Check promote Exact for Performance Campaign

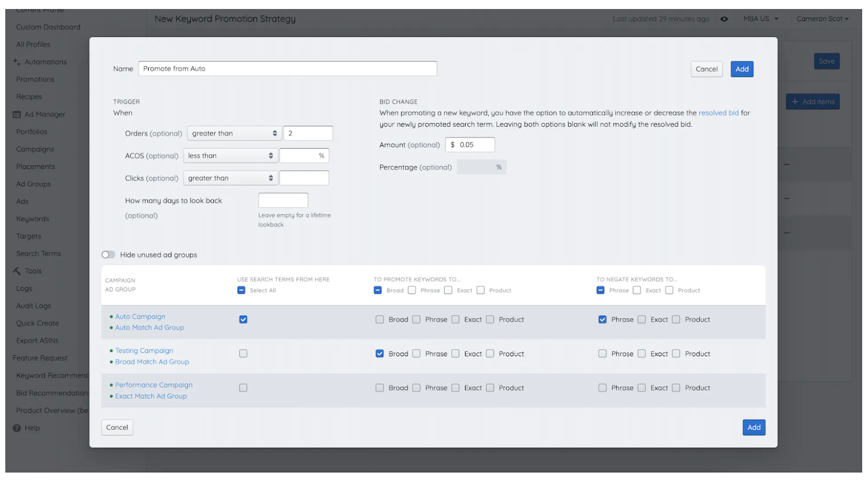pos(456,388)
